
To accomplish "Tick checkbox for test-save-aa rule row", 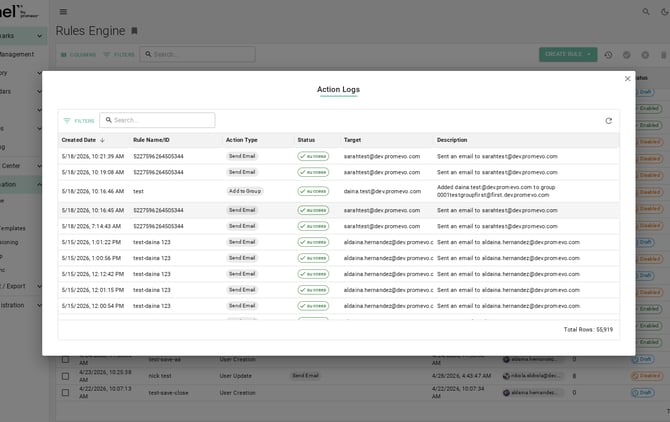I will pyautogui.click(x=65, y=359).
